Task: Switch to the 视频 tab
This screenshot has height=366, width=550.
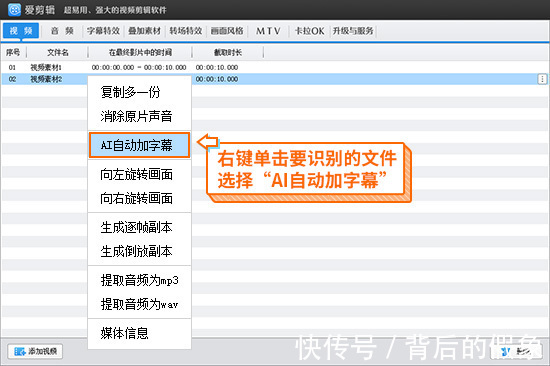Action: 21,31
